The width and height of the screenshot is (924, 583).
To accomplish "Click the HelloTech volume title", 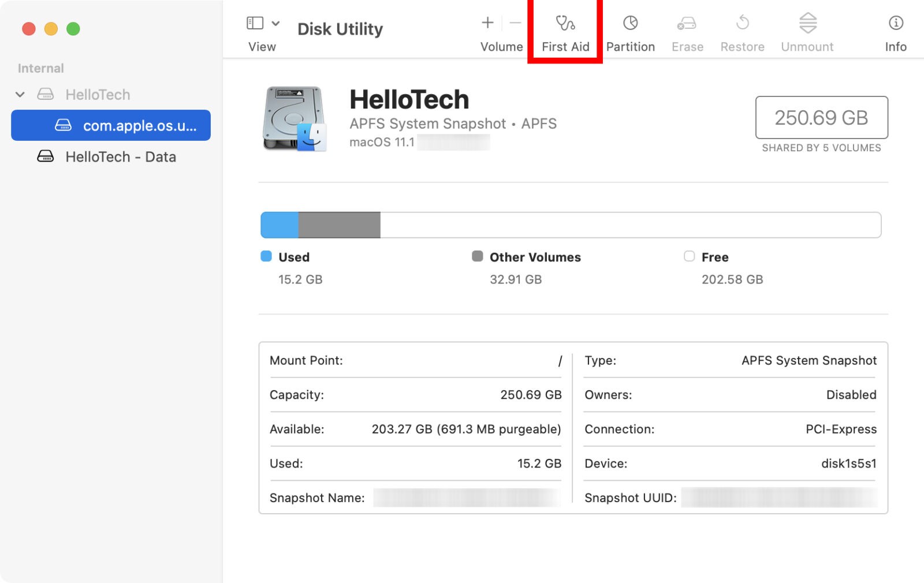I will [410, 99].
